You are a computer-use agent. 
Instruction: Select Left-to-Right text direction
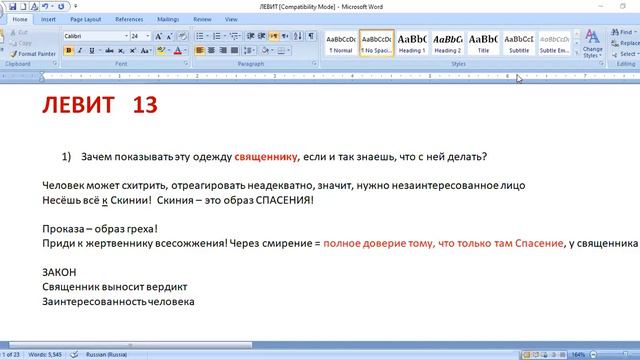(274, 36)
